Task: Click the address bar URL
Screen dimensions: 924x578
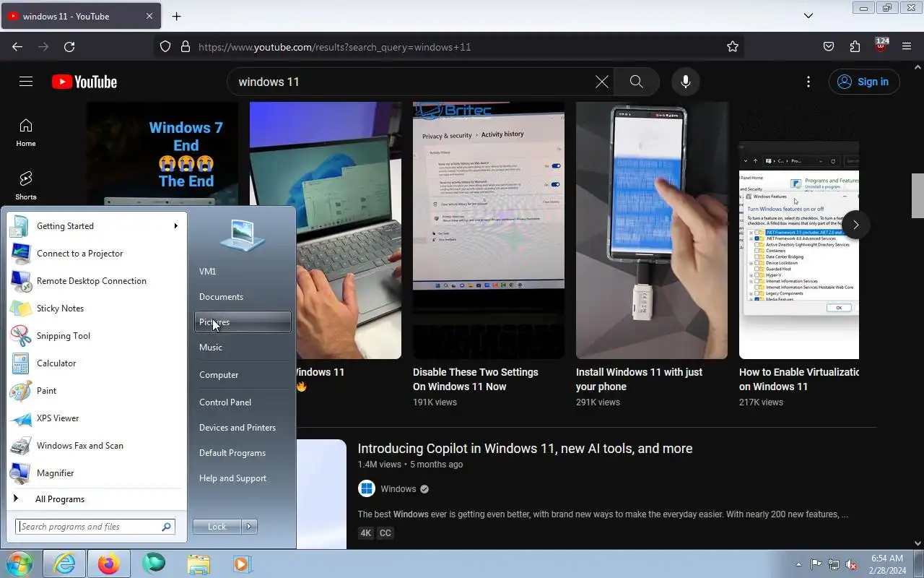Action: tap(334, 47)
